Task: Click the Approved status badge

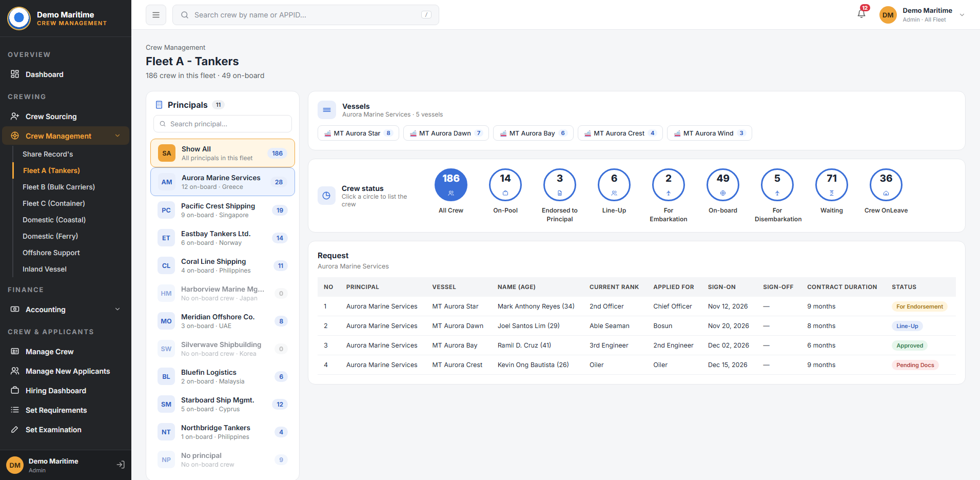Action: 910,345
